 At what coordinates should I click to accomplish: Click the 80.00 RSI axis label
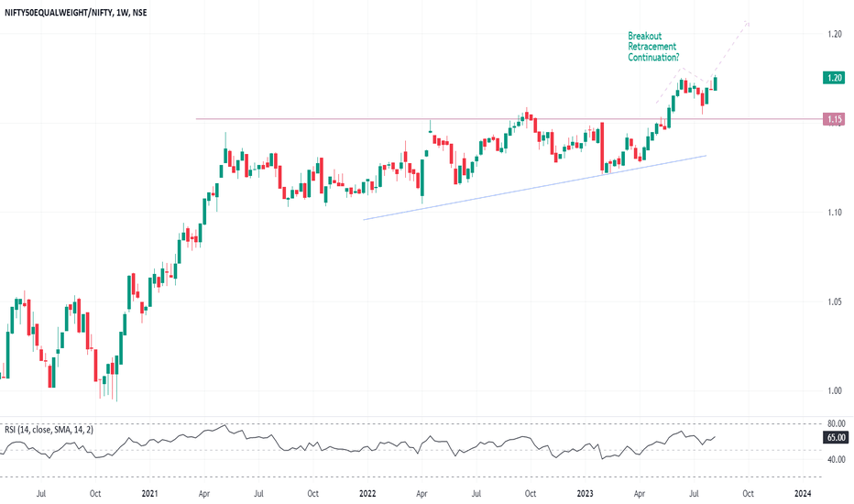(836, 423)
